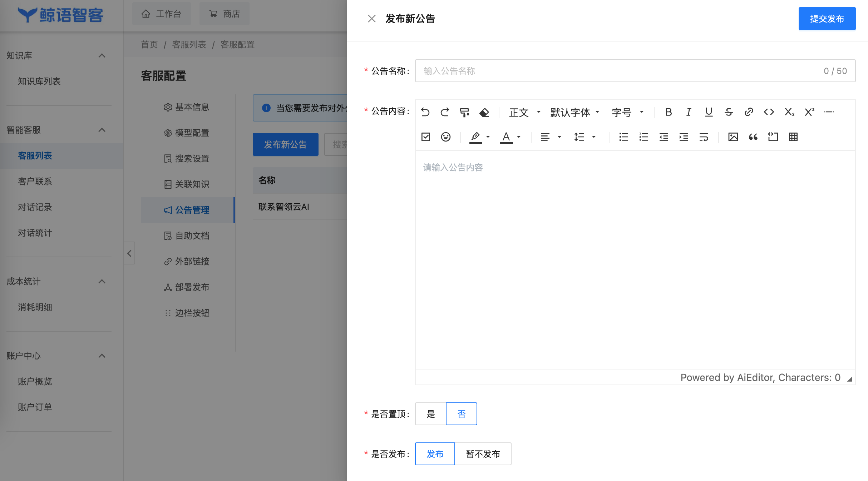Select the format painter icon
The height and width of the screenshot is (481, 868).
(x=464, y=112)
